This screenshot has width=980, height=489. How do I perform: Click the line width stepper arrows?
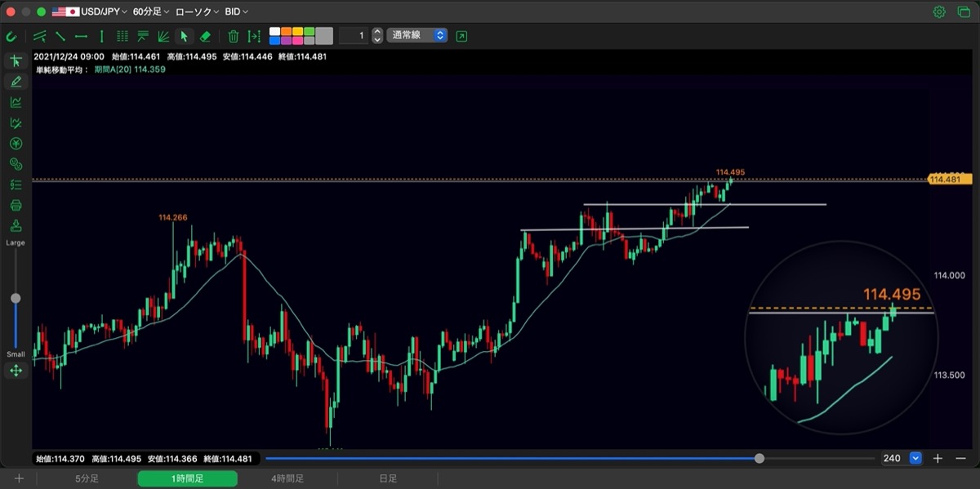click(376, 36)
